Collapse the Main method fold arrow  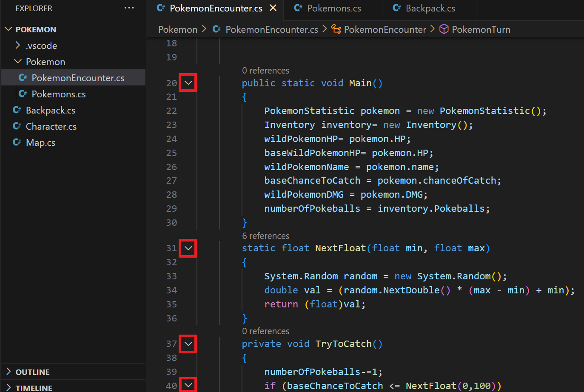pyautogui.click(x=188, y=82)
